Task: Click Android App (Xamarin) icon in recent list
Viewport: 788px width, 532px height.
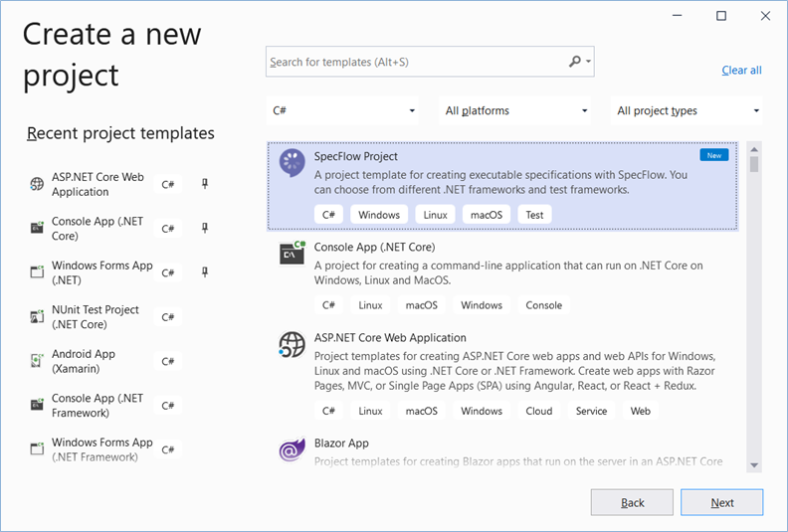Action: click(x=37, y=360)
